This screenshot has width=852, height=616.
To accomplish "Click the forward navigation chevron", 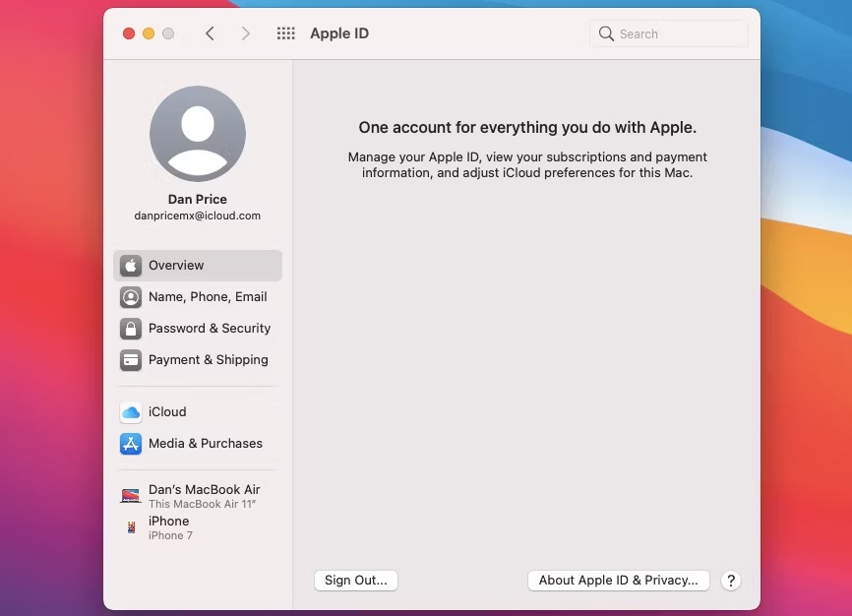I will (x=246, y=32).
